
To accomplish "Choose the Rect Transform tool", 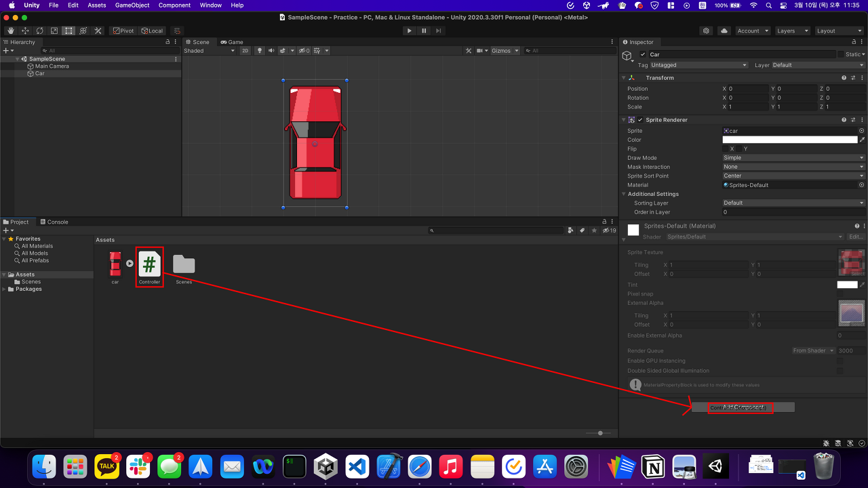I will pyautogui.click(x=68, y=31).
